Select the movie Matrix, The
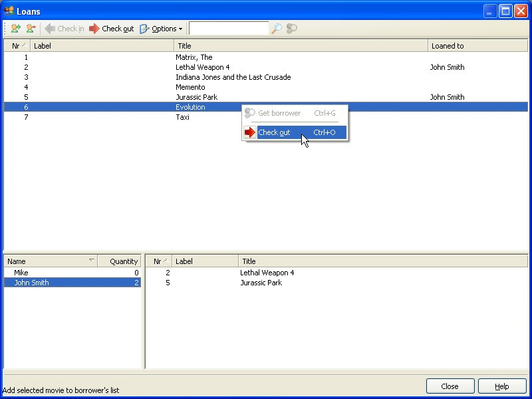This screenshot has height=399, width=532. (265, 57)
